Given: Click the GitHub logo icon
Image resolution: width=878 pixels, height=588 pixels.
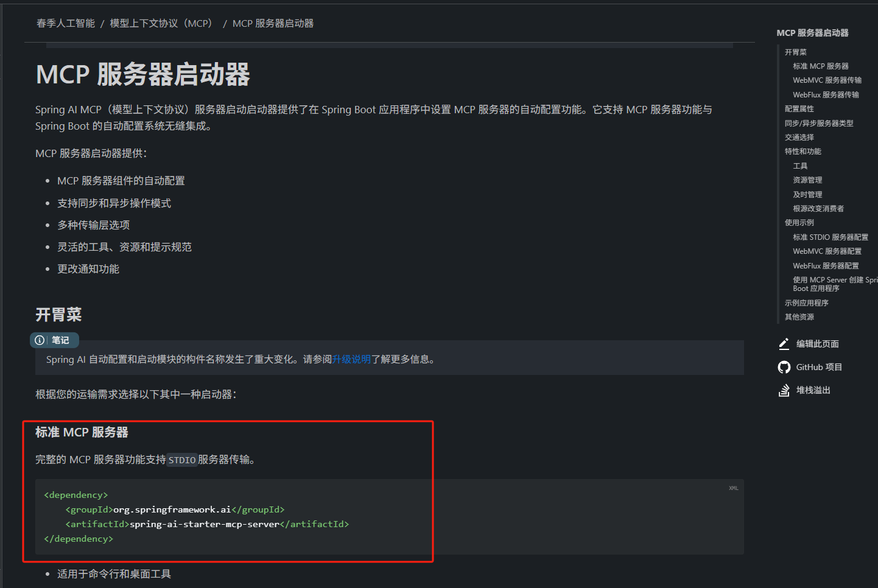Looking at the screenshot, I should (784, 367).
